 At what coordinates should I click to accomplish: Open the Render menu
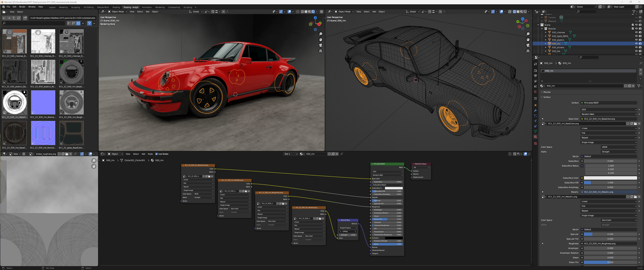tap(22, 7)
